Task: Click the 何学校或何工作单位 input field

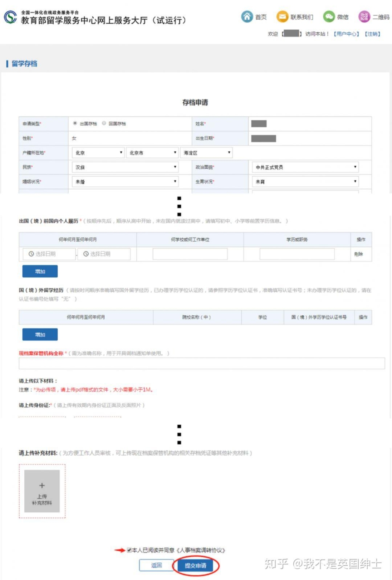Action: coord(190,254)
